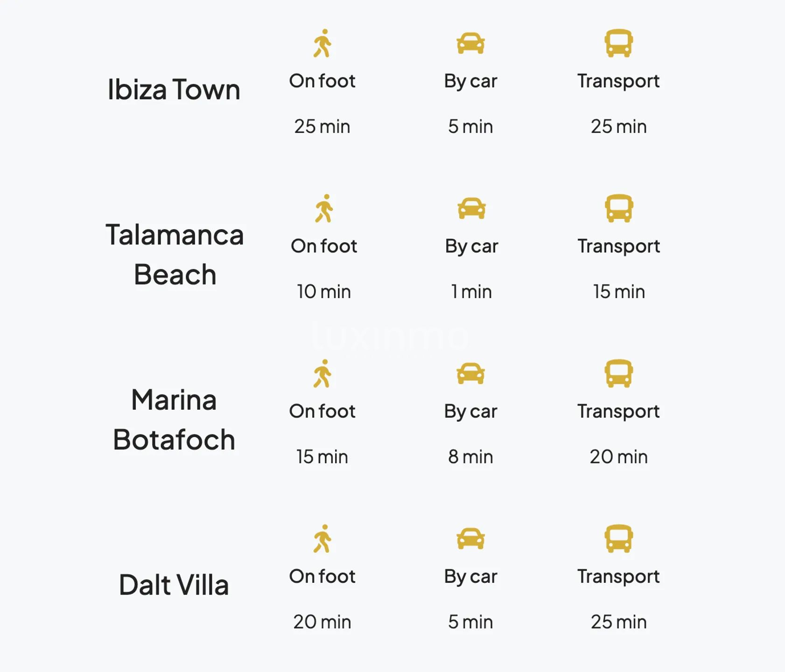Select the Talamanca Beach destination title
The width and height of the screenshot is (785, 672).
tap(175, 254)
